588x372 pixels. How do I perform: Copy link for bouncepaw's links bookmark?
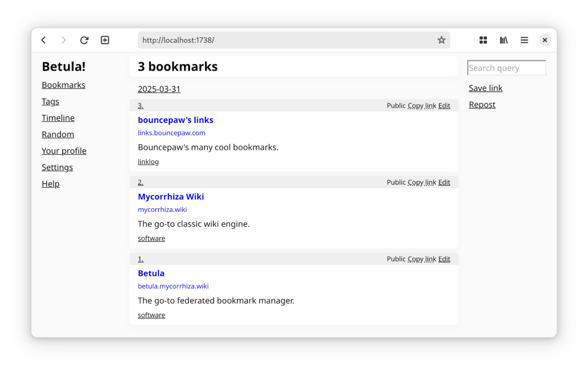(x=422, y=106)
